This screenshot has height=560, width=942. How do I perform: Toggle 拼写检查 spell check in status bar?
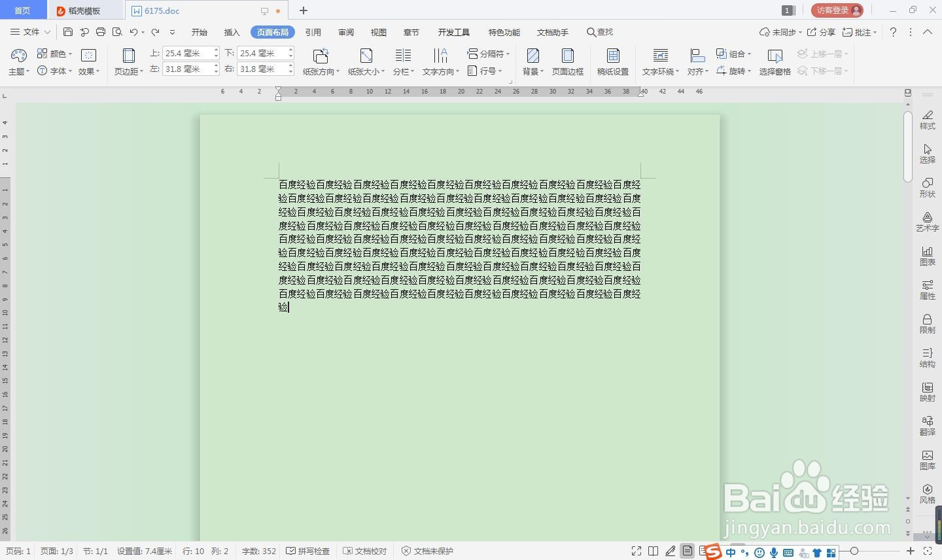point(307,551)
